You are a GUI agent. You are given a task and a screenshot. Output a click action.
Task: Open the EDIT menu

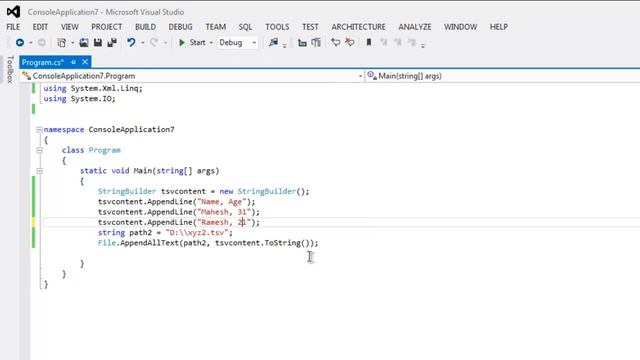coord(40,27)
